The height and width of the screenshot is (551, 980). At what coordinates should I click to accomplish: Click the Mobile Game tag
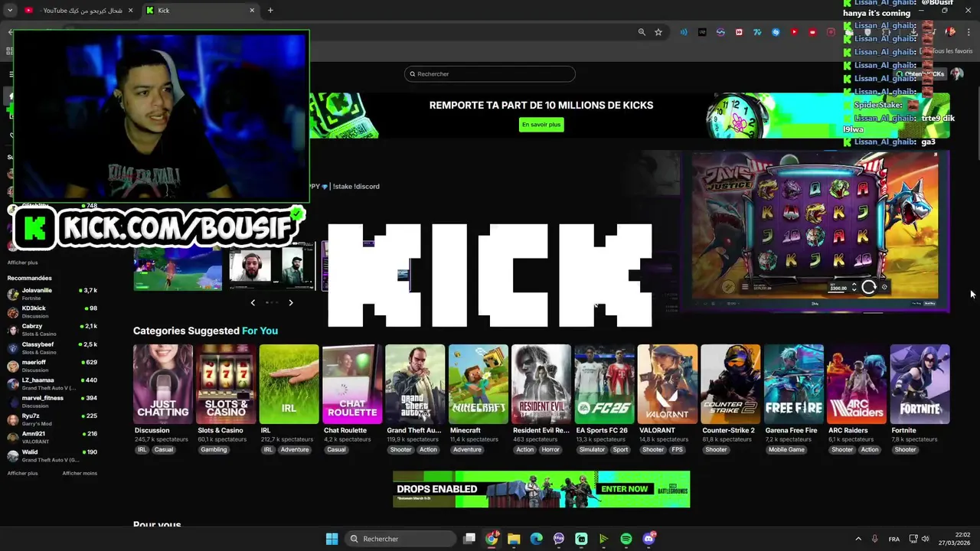click(x=786, y=449)
